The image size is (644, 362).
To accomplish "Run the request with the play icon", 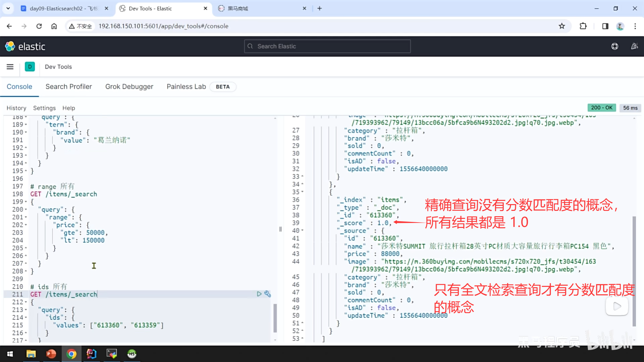I will [x=259, y=294].
